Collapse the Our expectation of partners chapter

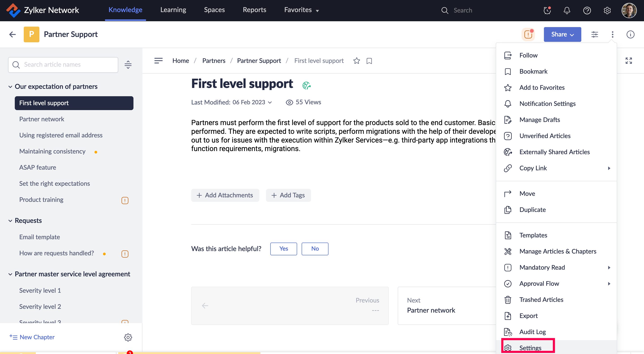click(x=10, y=87)
